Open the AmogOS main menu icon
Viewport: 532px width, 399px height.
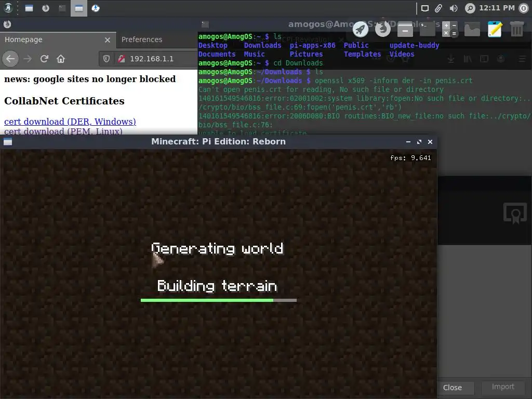[x=7, y=8]
